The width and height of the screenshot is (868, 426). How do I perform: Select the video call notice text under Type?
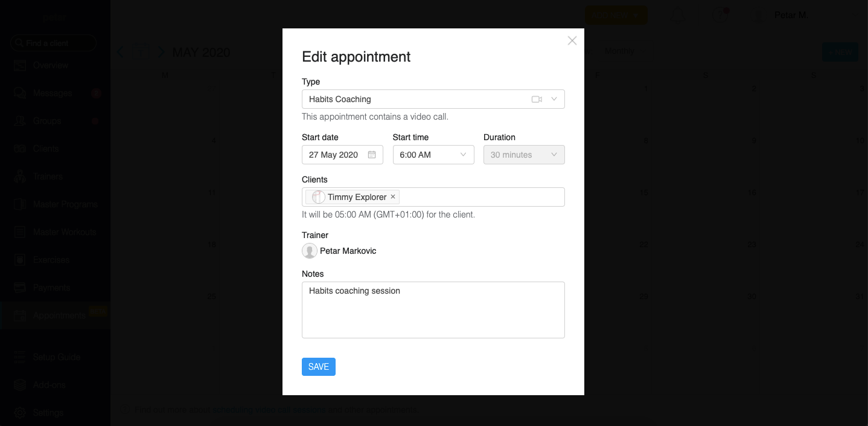[375, 117]
